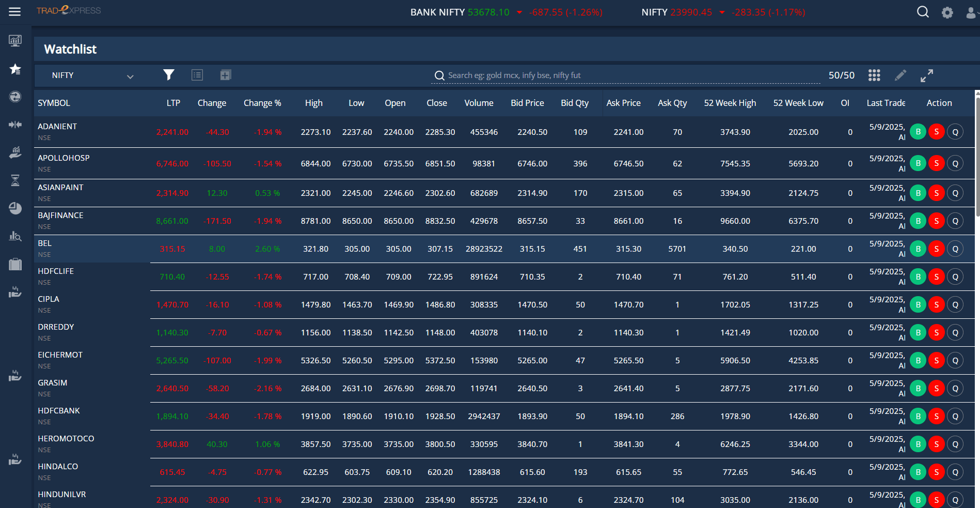This screenshot has height=508, width=980.
Task: Click the Buy button for ADANIENT
Action: pos(918,132)
